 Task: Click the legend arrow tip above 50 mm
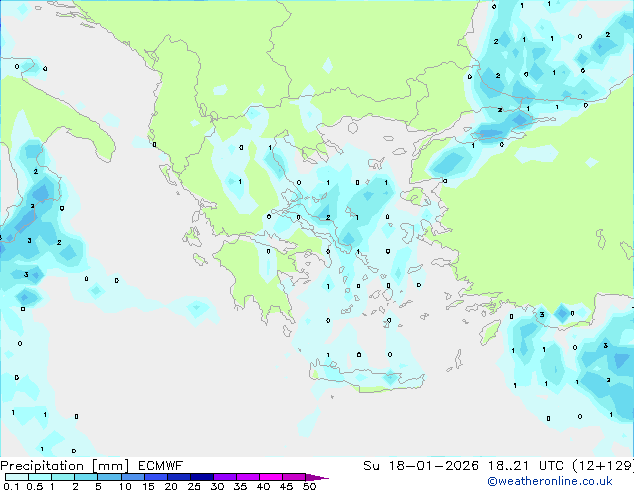point(317,478)
